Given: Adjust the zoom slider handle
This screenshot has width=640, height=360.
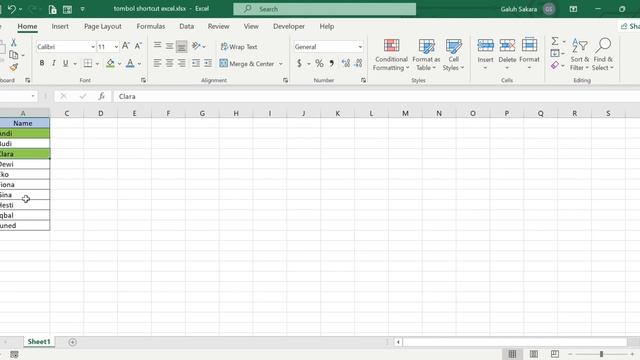Looking at the screenshot, I should click(x=601, y=354).
